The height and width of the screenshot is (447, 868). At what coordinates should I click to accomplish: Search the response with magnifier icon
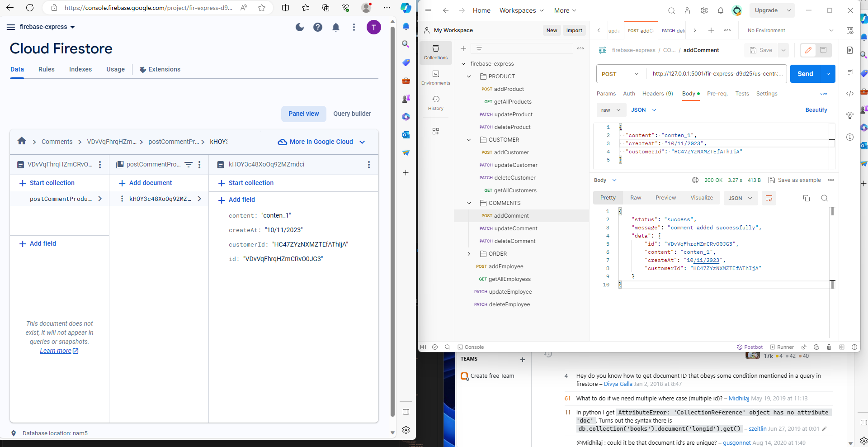(x=824, y=198)
